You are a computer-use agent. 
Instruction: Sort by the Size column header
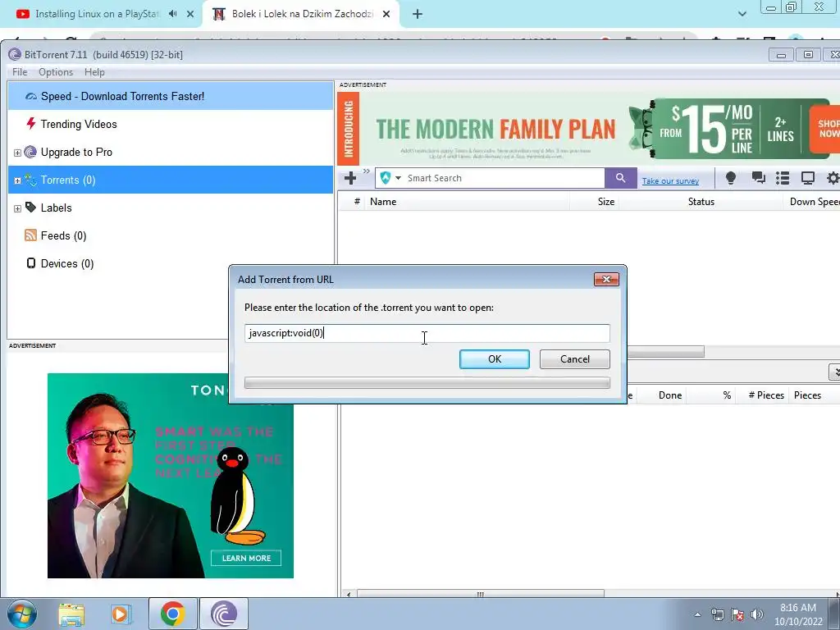(595, 202)
